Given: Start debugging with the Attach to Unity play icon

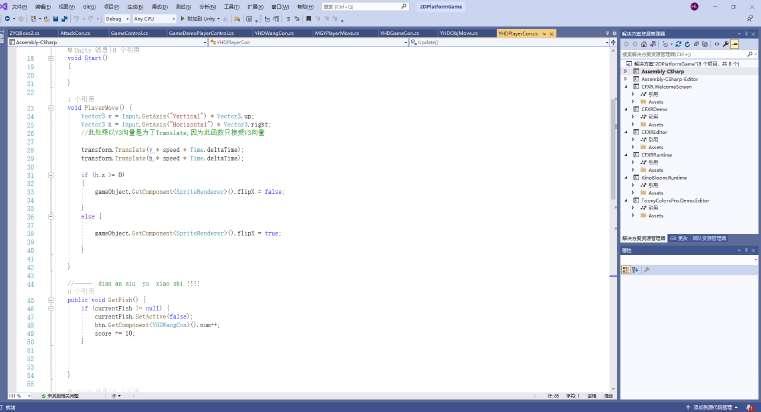Looking at the screenshot, I should tap(182, 18).
